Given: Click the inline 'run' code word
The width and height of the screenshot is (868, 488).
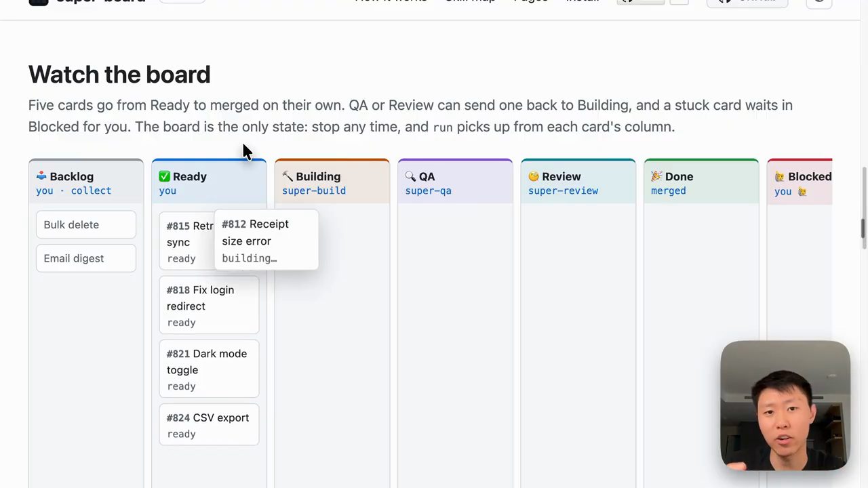Looking at the screenshot, I should [x=443, y=127].
